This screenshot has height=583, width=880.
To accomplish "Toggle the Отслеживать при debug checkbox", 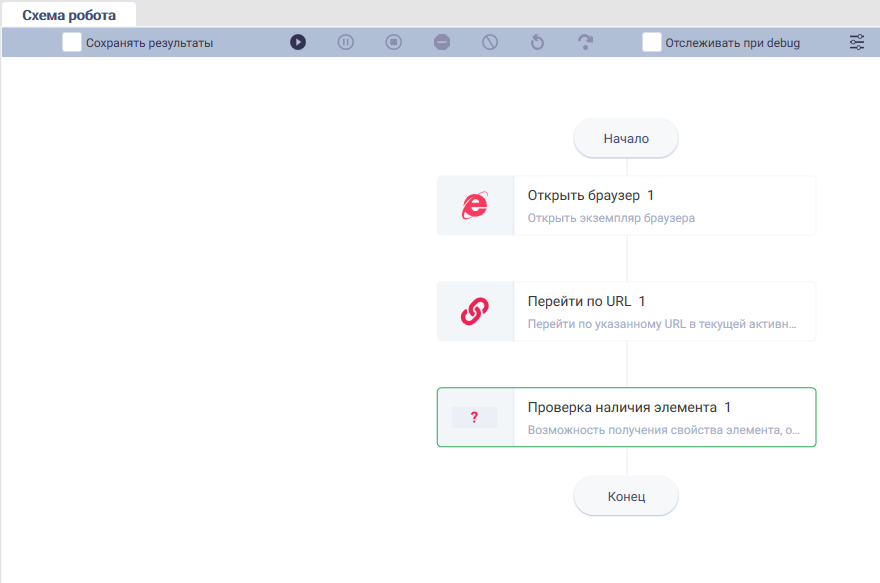I will click(x=652, y=42).
